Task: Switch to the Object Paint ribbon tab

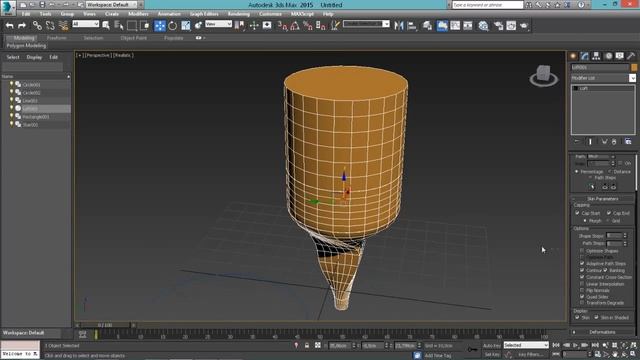Action: pyautogui.click(x=133, y=38)
